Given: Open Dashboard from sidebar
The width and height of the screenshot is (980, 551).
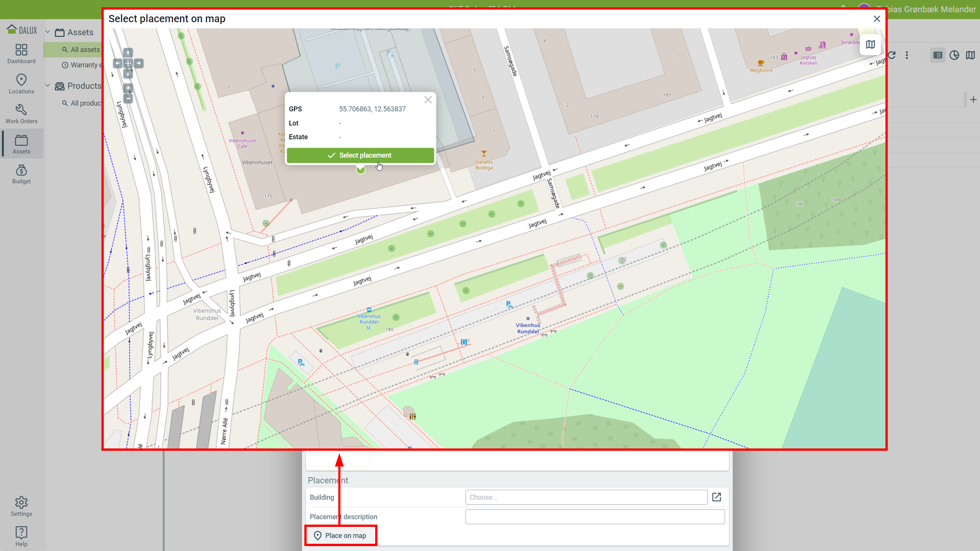Looking at the screenshot, I should coord(21,54).
